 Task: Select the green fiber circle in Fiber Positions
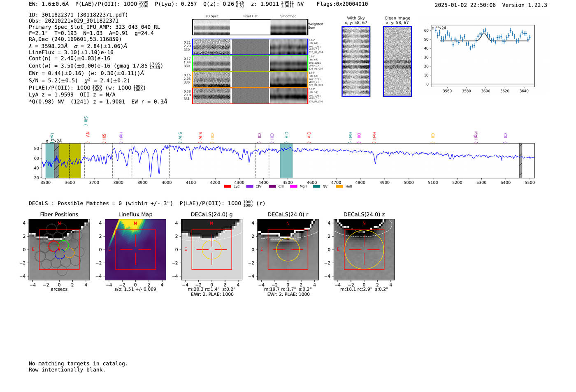click(x=64, y=245)
